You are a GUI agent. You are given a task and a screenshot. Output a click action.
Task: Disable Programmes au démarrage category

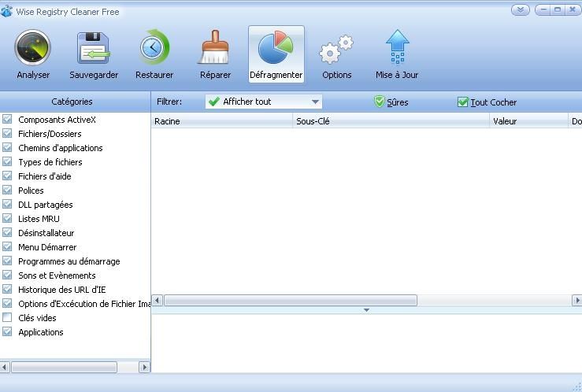[x=7, y=261]
